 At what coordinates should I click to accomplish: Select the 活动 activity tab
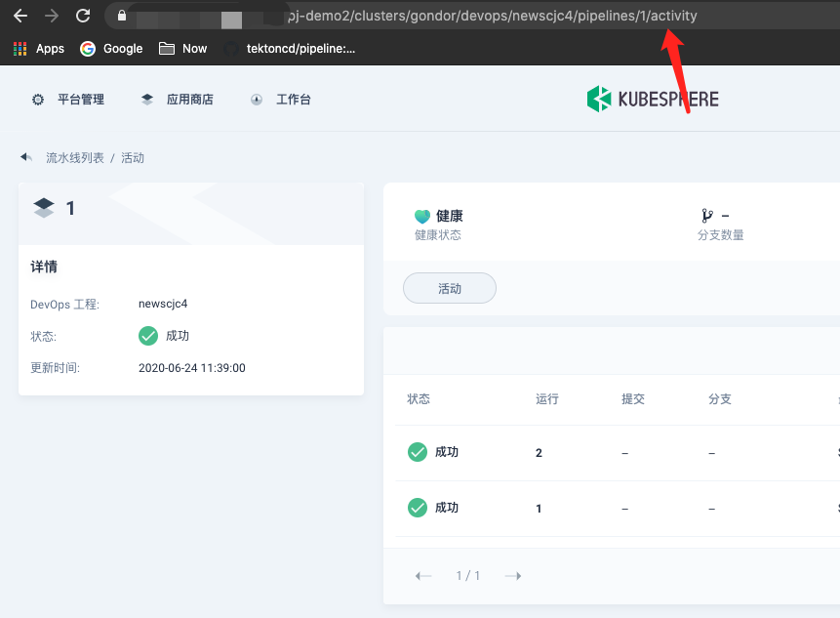(450, 288)
